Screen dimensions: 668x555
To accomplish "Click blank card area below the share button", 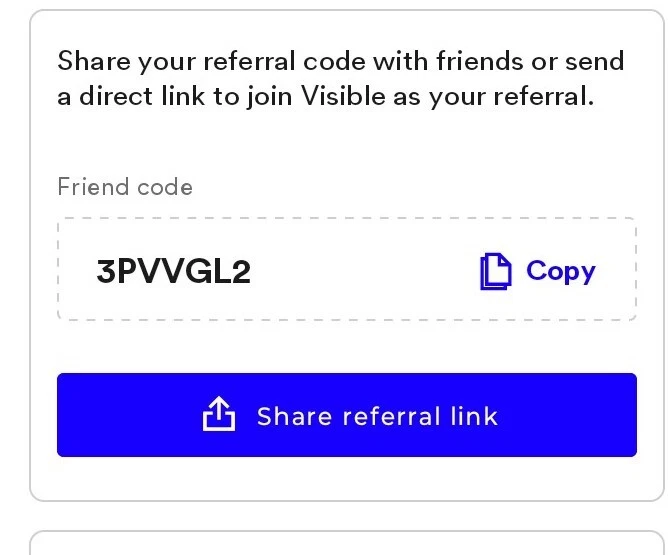I will tap(347, 478).
